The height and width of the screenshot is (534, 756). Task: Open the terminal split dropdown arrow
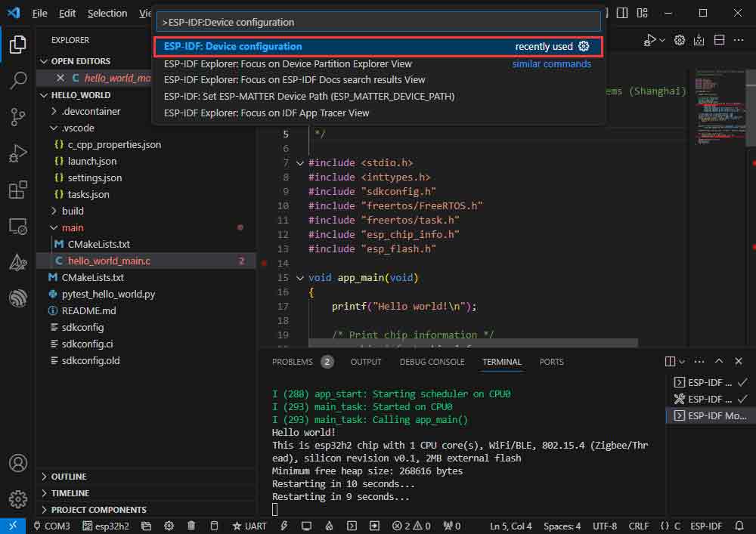682,362
